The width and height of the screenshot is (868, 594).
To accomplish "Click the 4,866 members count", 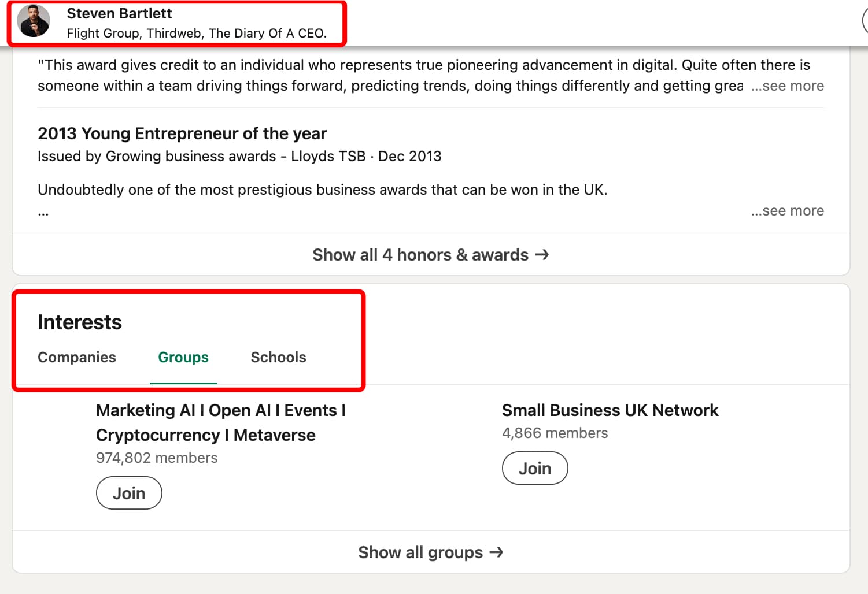I will pyautogui.click(x=555, y=433).
